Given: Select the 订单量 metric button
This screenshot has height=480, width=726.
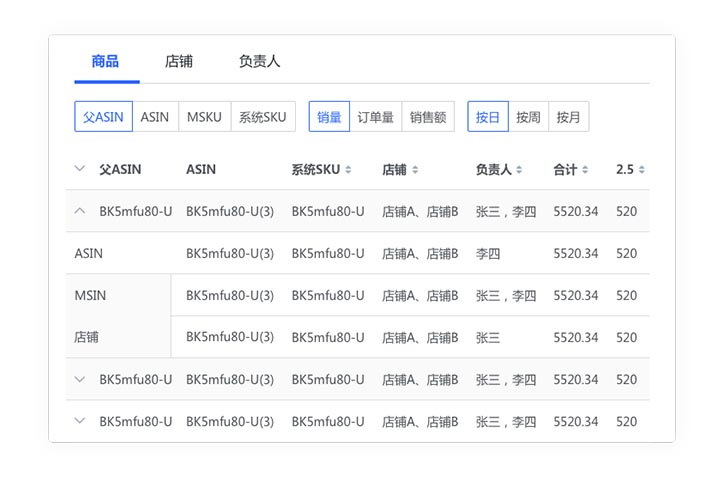Looking at the screenshot, I should [x=375, y=117].
